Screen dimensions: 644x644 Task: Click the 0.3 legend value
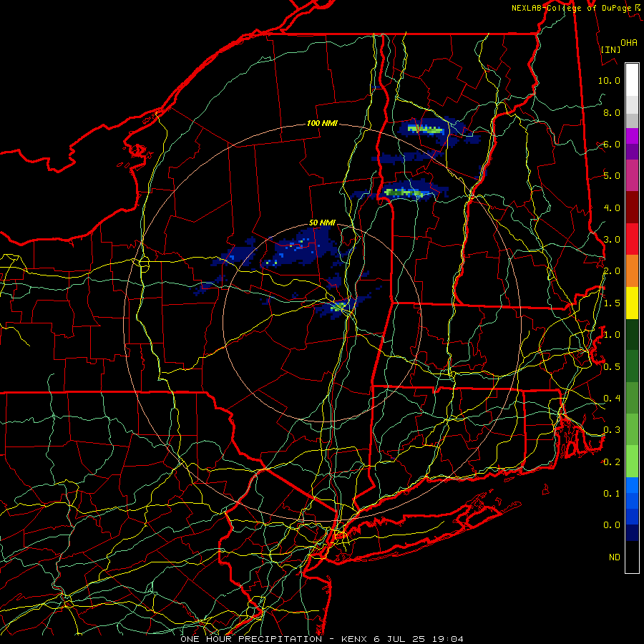coord(612,430)
